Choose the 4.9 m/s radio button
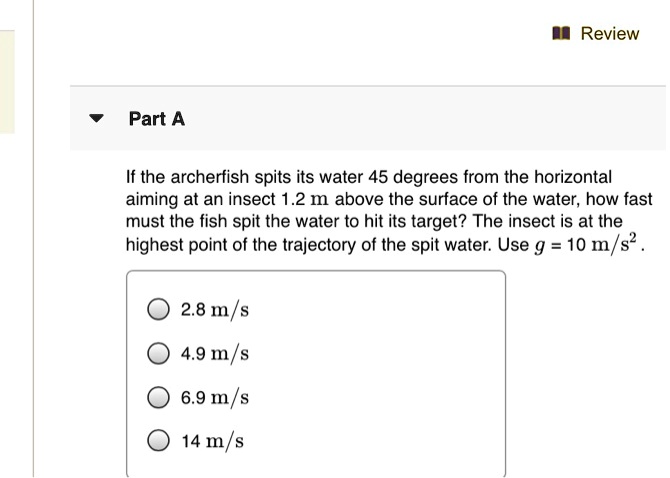Viewport: 670px width, 478px height. [158, 353]
